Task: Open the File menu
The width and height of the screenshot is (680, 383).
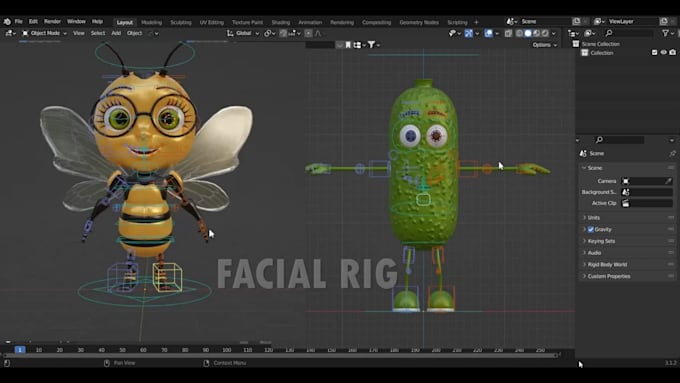Action: pos(19,21)
